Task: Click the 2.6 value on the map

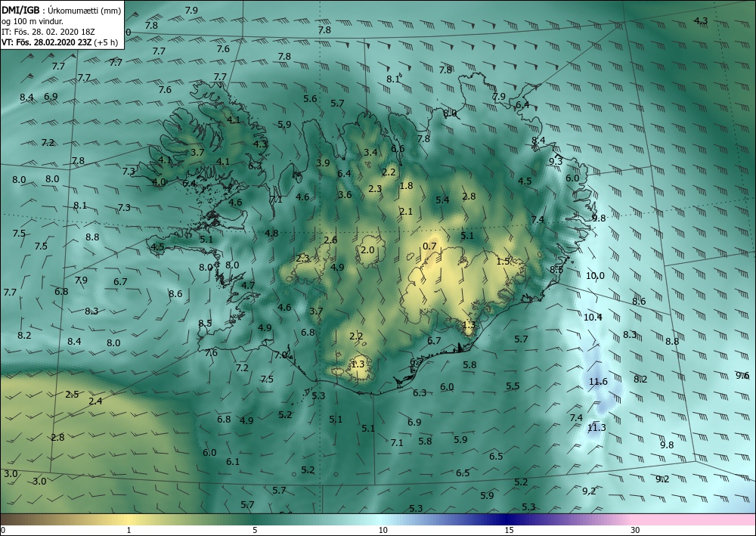Action: (330, 240)
